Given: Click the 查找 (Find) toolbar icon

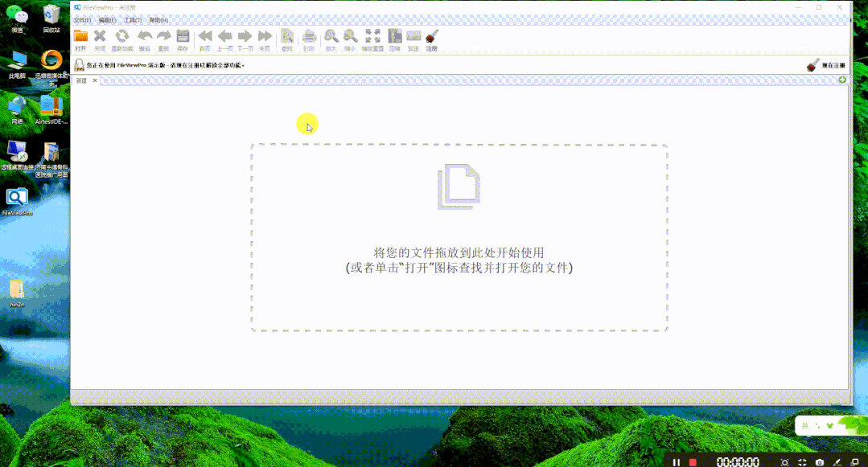Looking at the screenshot, I should (286, 37).
